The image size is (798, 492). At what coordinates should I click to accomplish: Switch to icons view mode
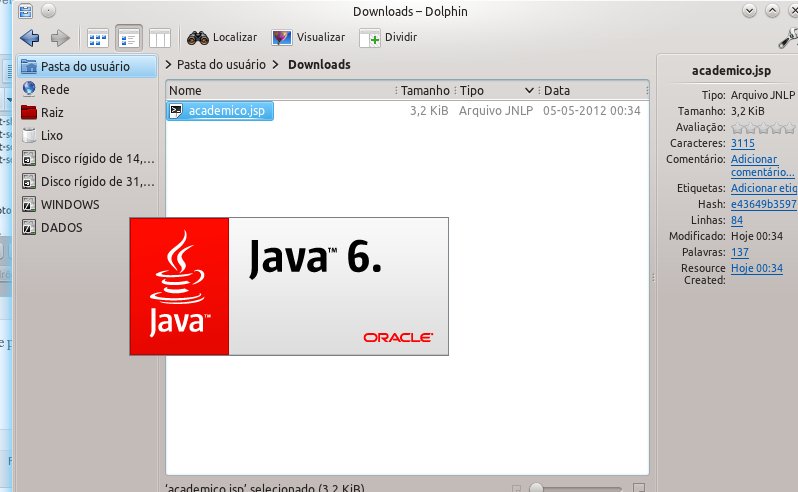(x=97, y=38)
